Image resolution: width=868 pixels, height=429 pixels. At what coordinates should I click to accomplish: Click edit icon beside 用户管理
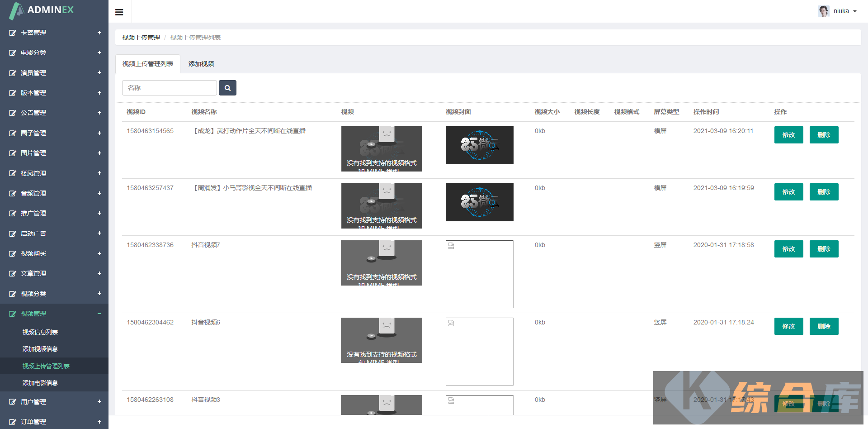click(13, 402)
